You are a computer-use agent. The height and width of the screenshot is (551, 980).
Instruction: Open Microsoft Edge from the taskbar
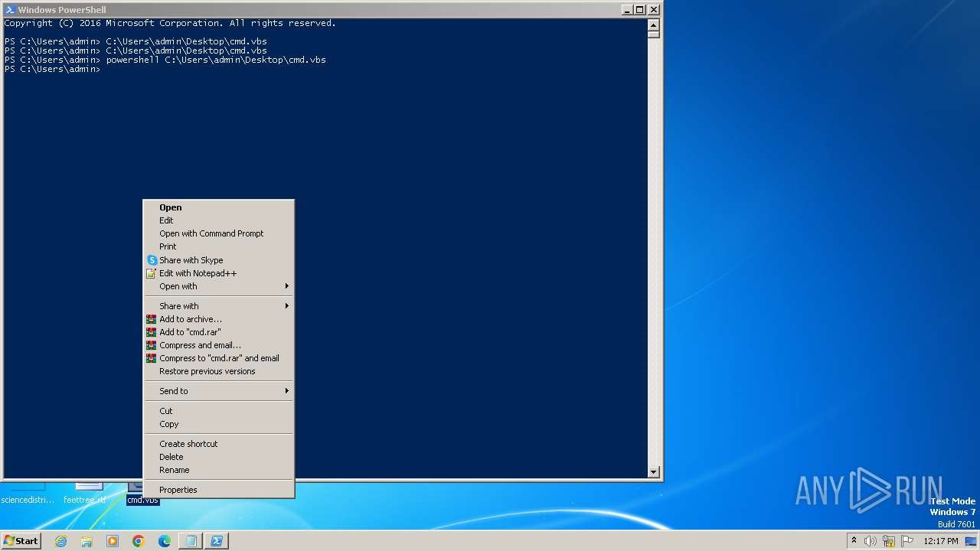(x=165, y=541)
